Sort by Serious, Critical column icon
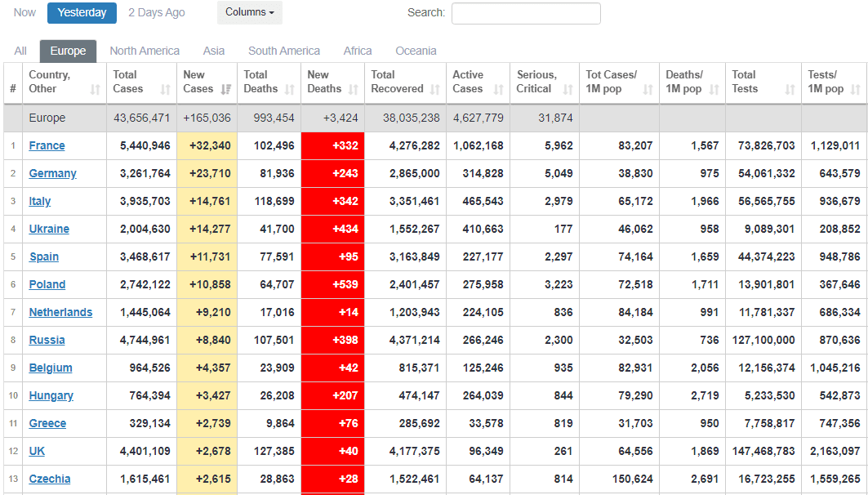This screenshot has height=495, width=868. (568, 89)
